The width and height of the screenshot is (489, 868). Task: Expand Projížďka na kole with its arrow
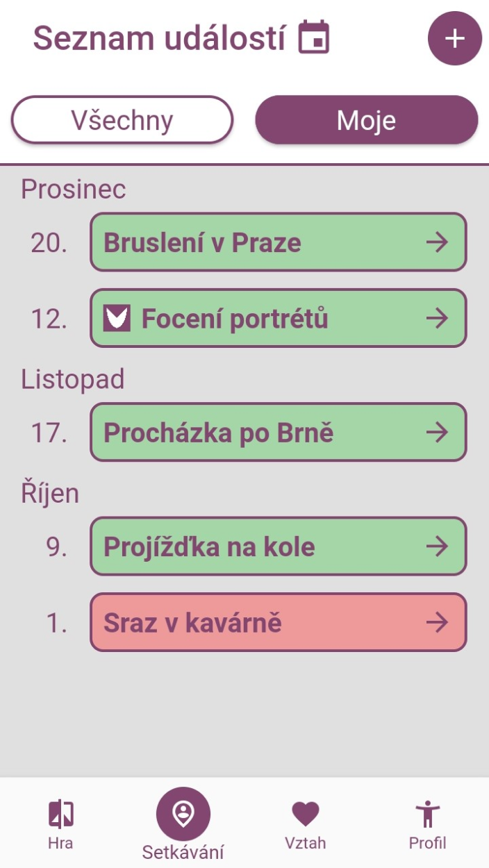tap(437, 546)
